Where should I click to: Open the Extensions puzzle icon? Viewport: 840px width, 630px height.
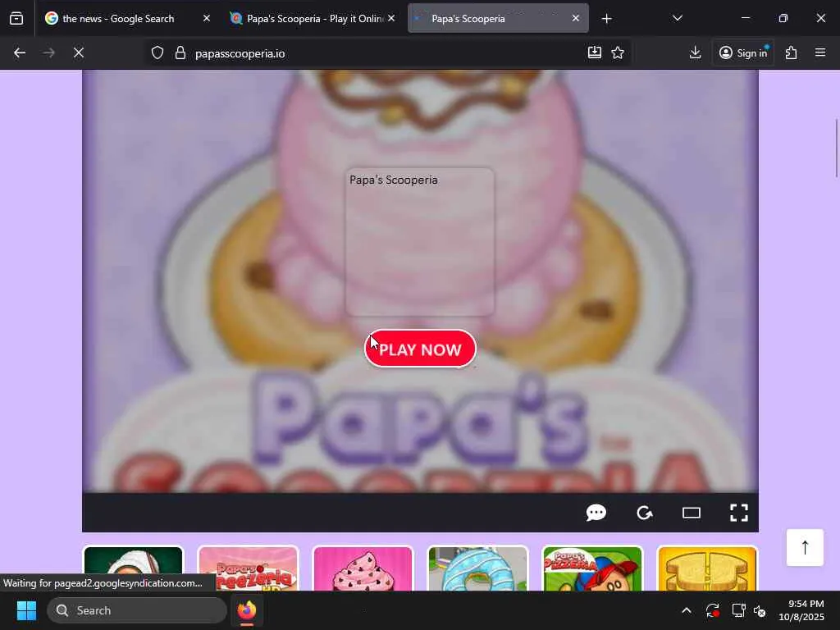(791, 52)
